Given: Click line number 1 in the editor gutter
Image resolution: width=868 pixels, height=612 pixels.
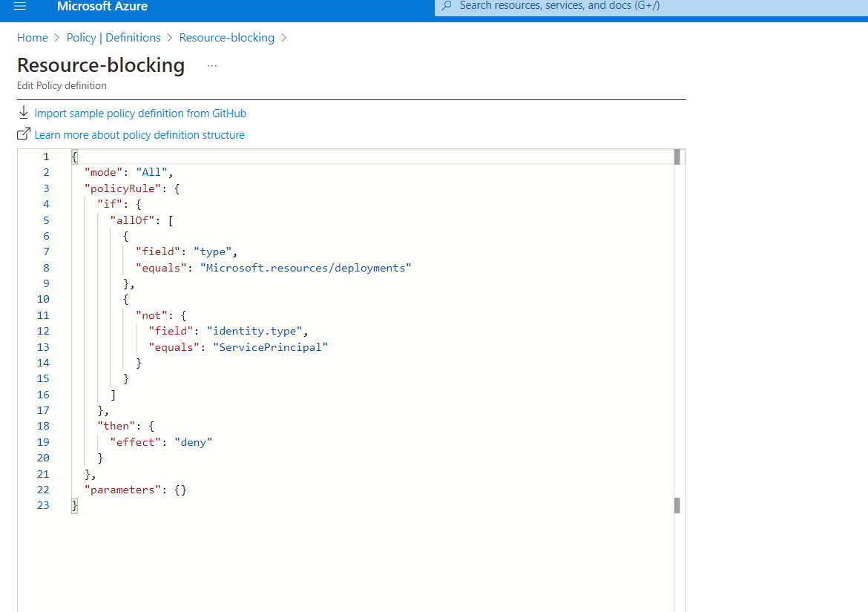Looking at the screenshot, I should 47,157.
